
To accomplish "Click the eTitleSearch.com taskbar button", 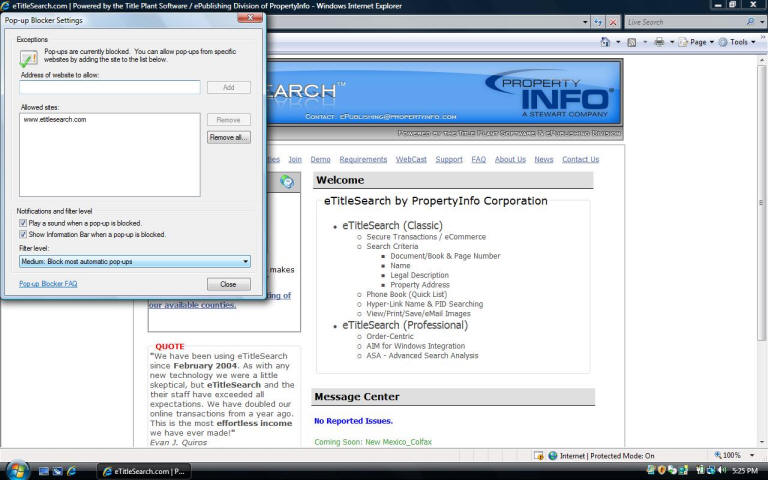I will [x=144, y=471].
